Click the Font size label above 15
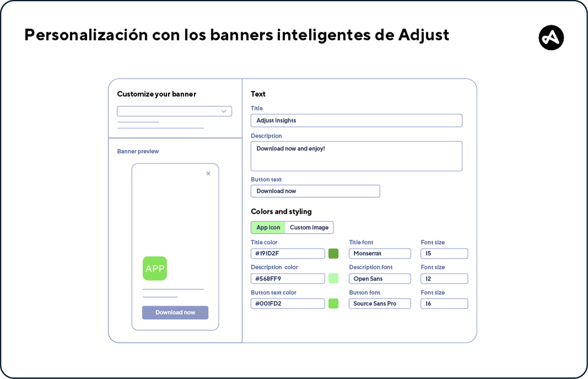 433,242
